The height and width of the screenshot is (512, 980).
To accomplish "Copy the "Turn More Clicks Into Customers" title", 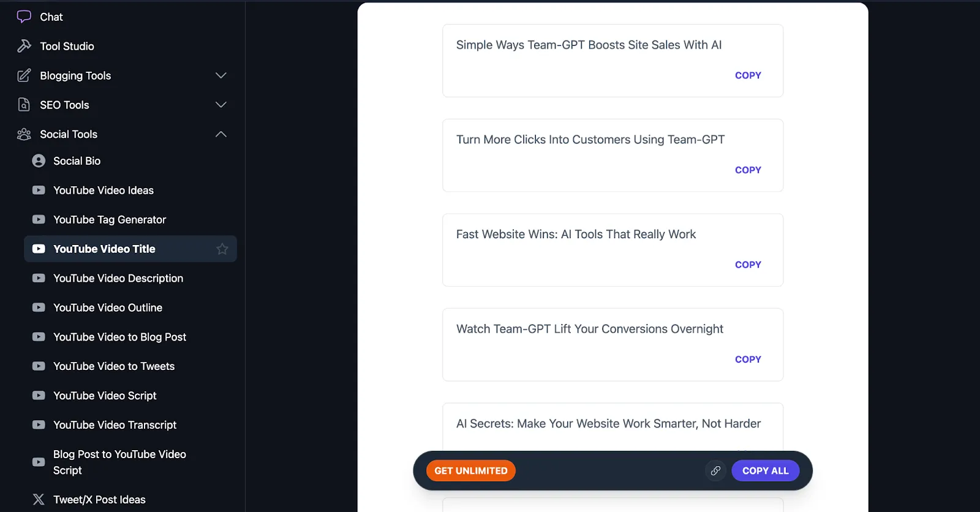I will point(748,170).
